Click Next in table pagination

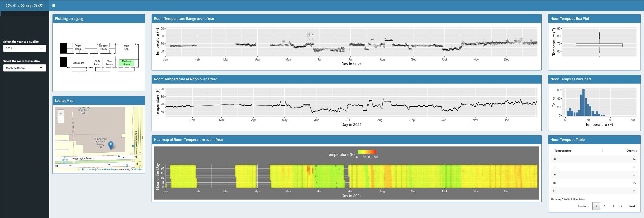coord(632,206)
